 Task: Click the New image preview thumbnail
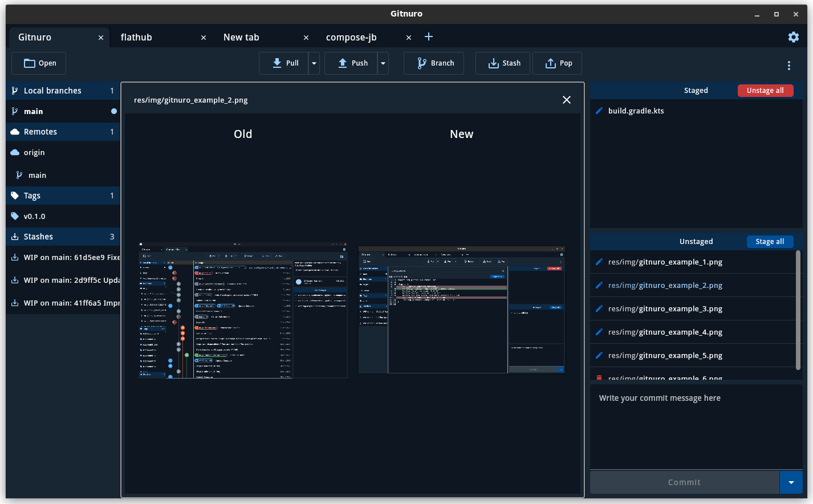(x=461, y=310)
